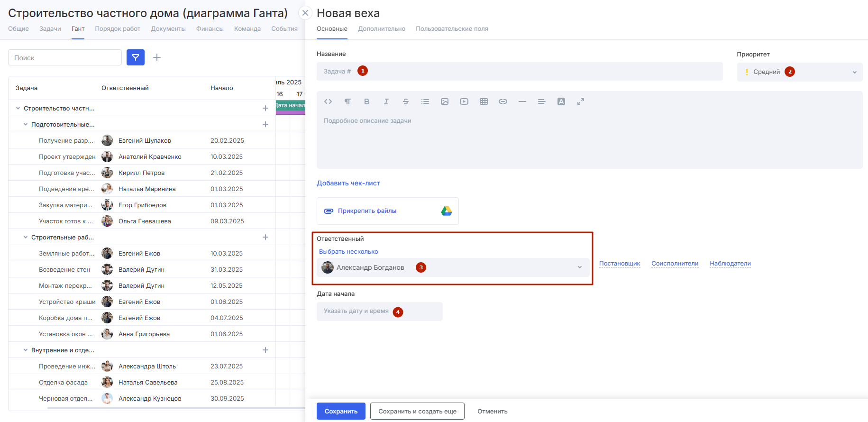
Task: Expand editor to fullscreen
Action: click(x=581, y=101)
